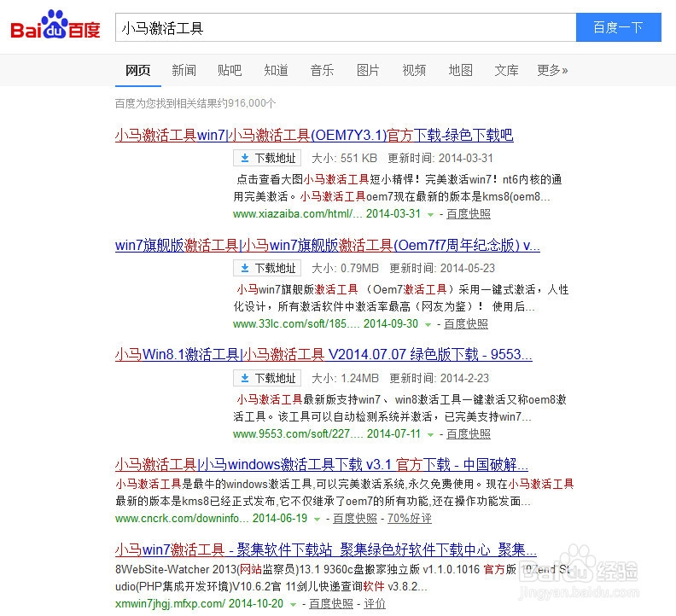Click the search box containing 小马激活工具

pos(346,27)
